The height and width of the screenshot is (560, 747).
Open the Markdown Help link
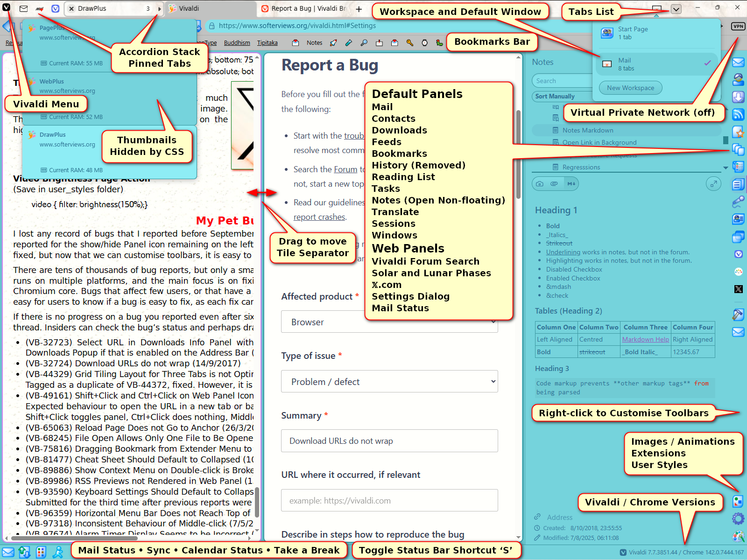point(645,339)
